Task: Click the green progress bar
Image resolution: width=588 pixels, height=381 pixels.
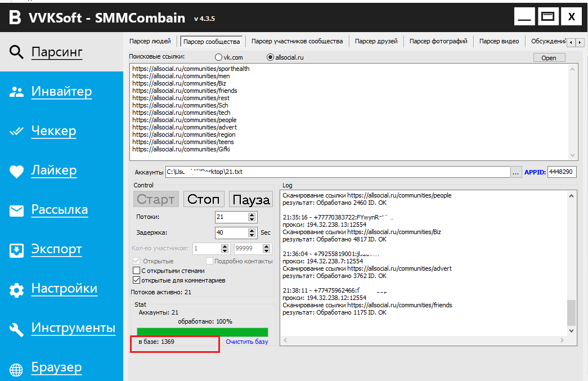Action: point(203,332)
